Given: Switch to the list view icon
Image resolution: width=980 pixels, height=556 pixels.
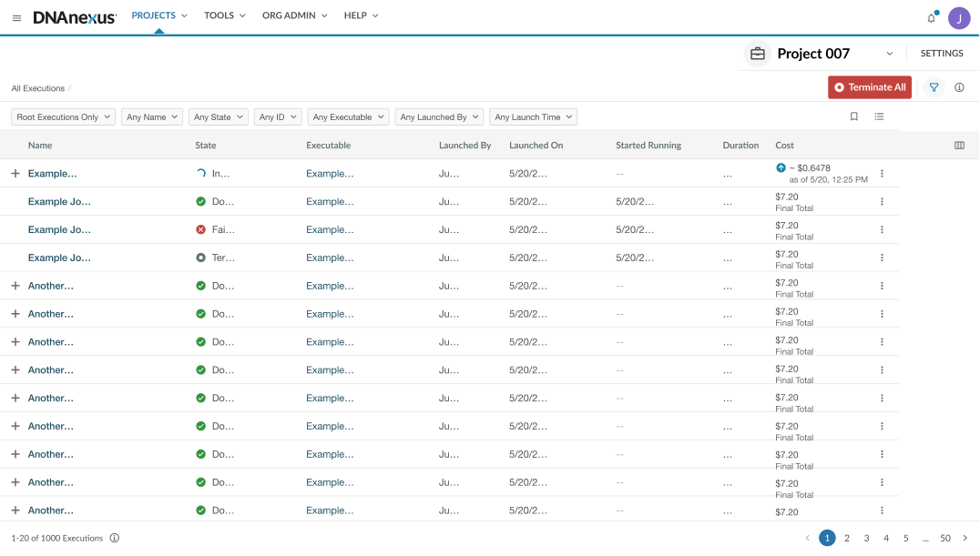Looking at the screenshot, I should [x=880, y=116].
